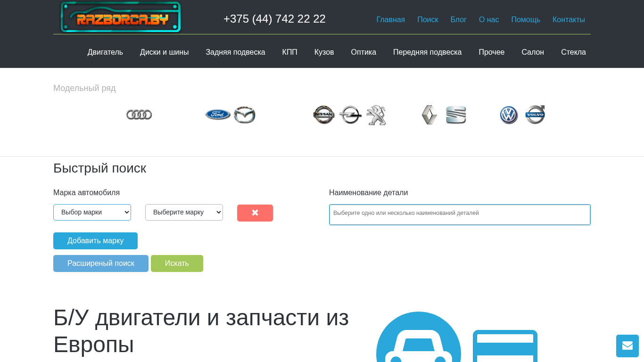The height and width of the screenshot is (362, 644).
Task: Go to 'Главная' home page
Action: pyautogui.click(x=391, y=20)
